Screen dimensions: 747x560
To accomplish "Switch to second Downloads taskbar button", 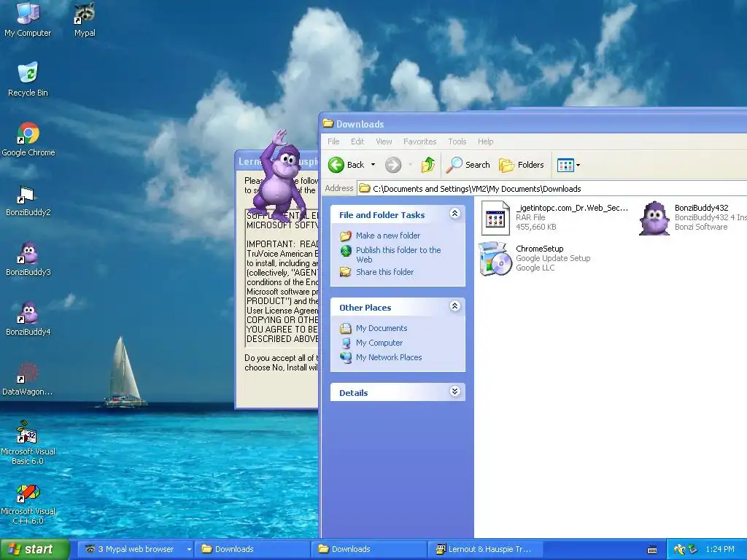I will (x=369, y=549).
